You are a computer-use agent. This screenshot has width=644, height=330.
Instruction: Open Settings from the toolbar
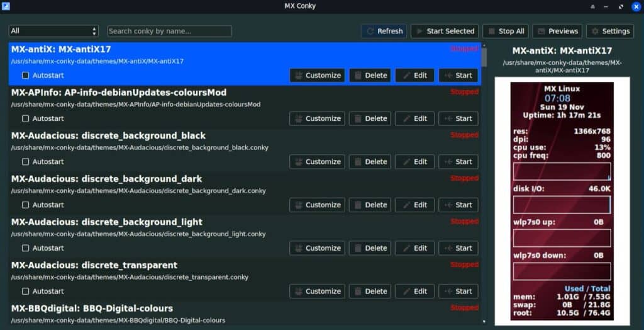click(610, 31)
